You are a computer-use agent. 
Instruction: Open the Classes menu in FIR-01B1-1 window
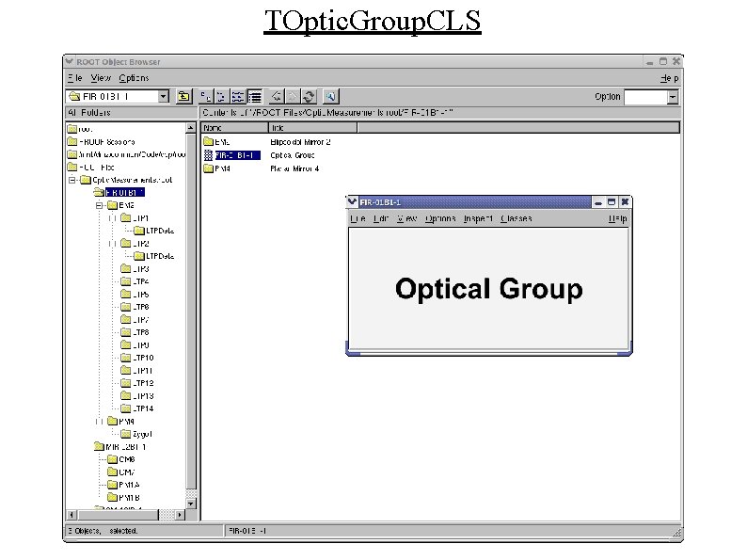click(x=516, y=218)
